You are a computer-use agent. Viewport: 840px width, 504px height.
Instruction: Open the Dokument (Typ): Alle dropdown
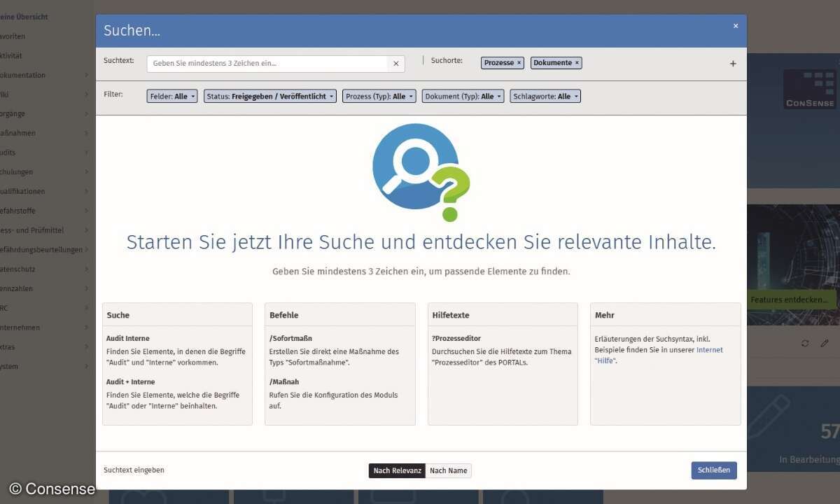[x=463, y=97]
